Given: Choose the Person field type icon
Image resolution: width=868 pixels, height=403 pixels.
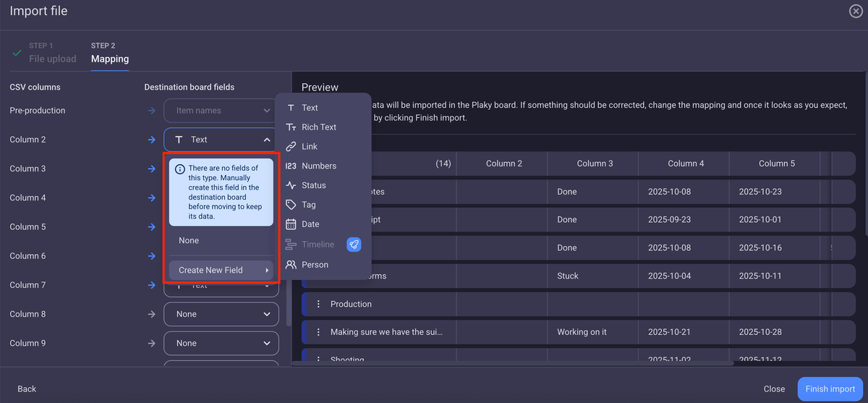Looking at the screenshot, I should coord(291,265).
